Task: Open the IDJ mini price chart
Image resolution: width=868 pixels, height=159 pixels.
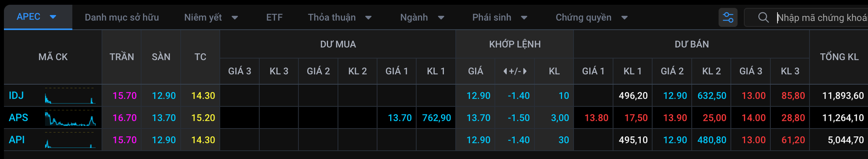Action: coord(70,96)
